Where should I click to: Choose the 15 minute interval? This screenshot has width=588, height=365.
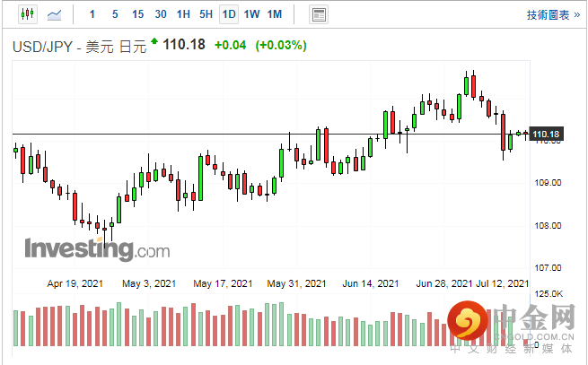(x=137, y=14)
